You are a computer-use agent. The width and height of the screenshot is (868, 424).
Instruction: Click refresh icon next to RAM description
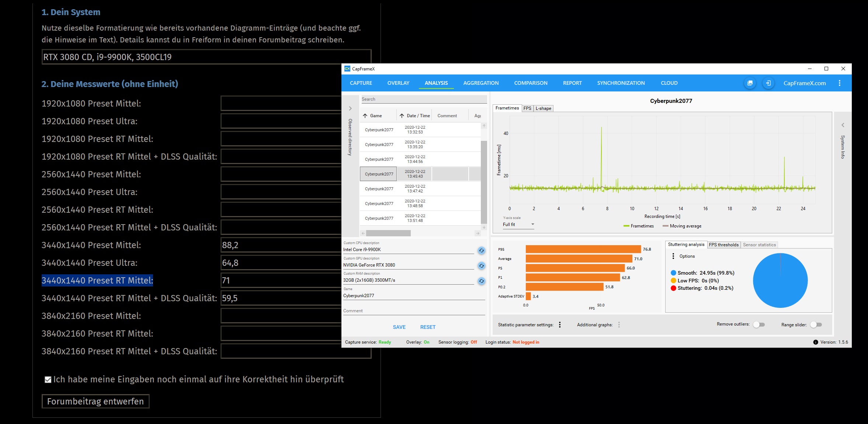pos(481,281)
